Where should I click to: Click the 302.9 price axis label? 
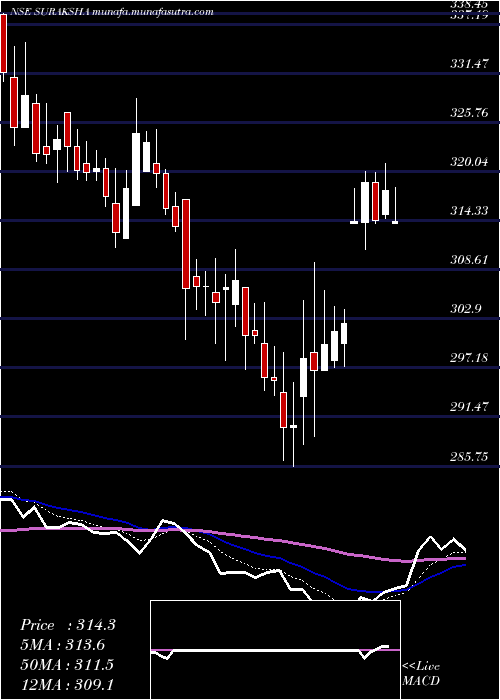tap(466, 309)
